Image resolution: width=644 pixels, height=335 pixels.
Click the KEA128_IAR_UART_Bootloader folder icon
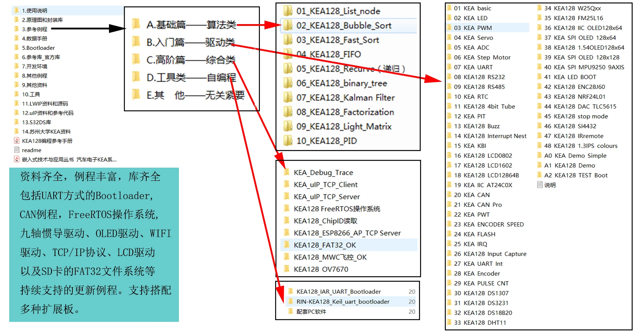point(290,291)
